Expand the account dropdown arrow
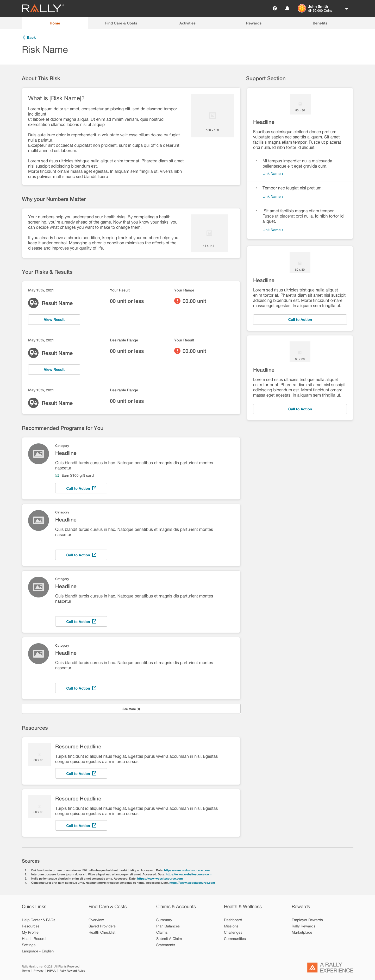Viewport: 375px width, 980px height. (346, 8)
